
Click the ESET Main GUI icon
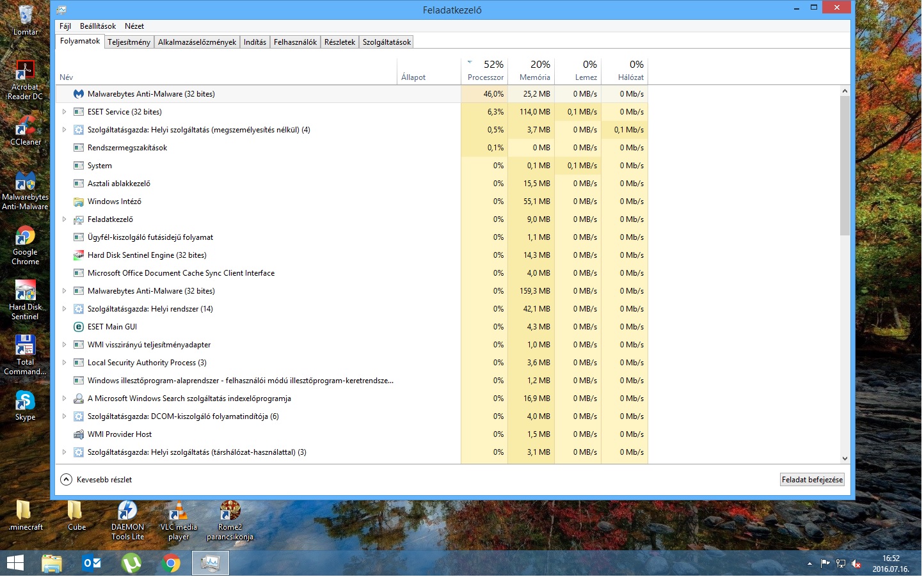pos(79,327)
